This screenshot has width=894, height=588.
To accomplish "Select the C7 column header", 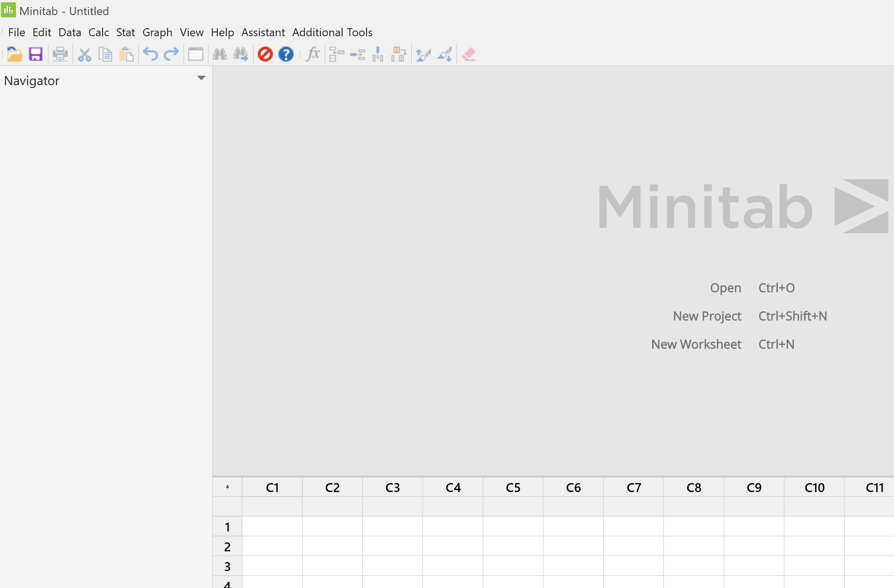I will [x=634, y=487].
